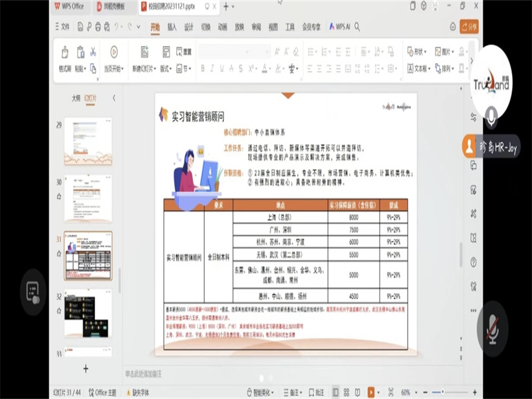Switch to Outline (大纲) panel view
This screenshot has width=532, height=399.
pyautogui.click(x=76, y=98)
